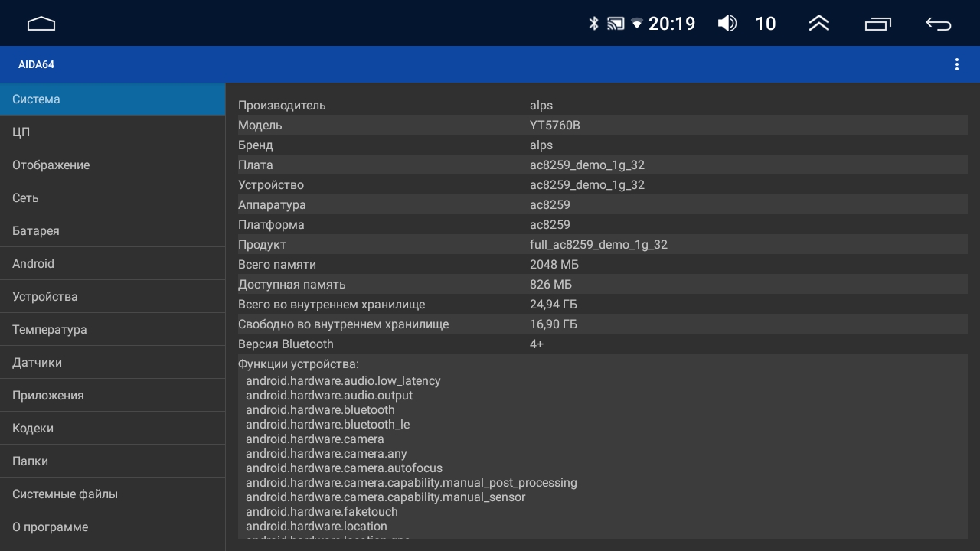
Task: Select android.hardware.camera.capability.manual_post_processing entry
Action: [x=411, y=482]
